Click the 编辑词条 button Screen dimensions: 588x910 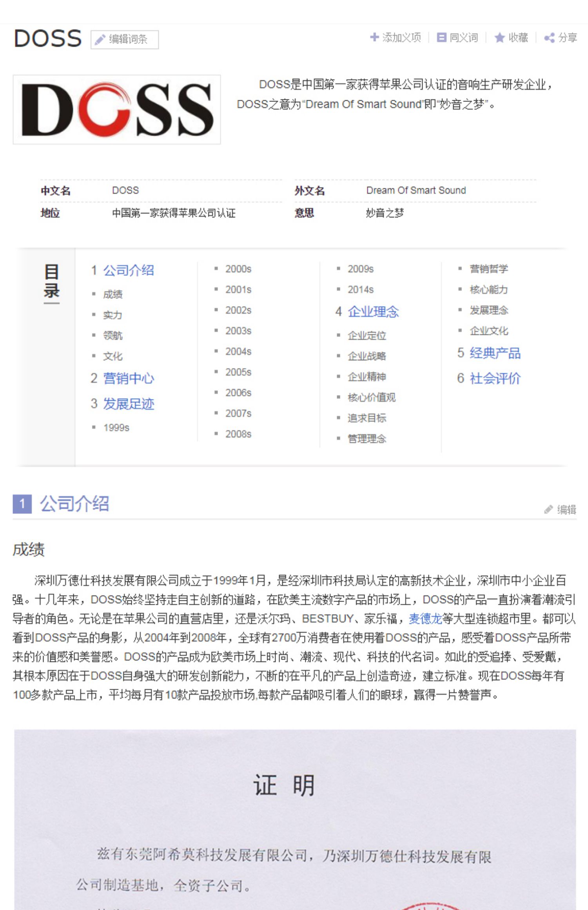(x=125, y=40)
